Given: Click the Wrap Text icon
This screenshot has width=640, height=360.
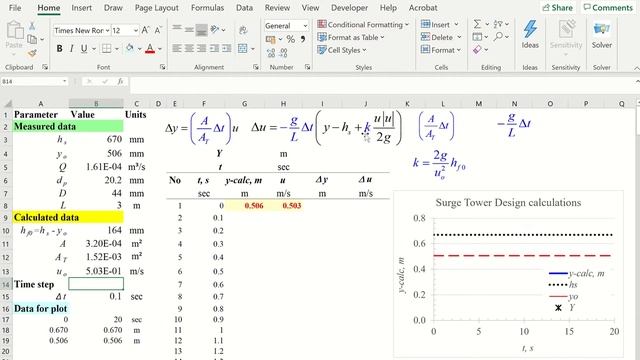Looking at the screenshot, I should pos(244,30).
